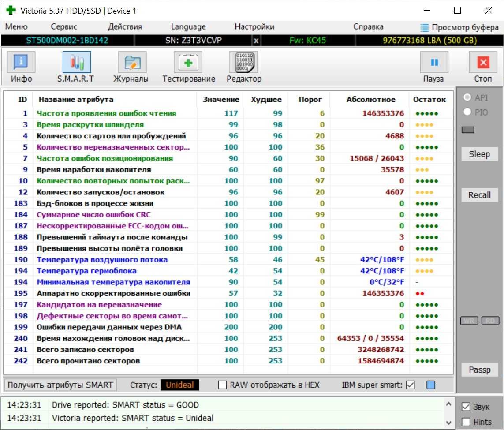Image resolution: width=504 pixels, height=430 pixels.
Task: Select row Кандидатов на переназначение
Action: point(228,305)
